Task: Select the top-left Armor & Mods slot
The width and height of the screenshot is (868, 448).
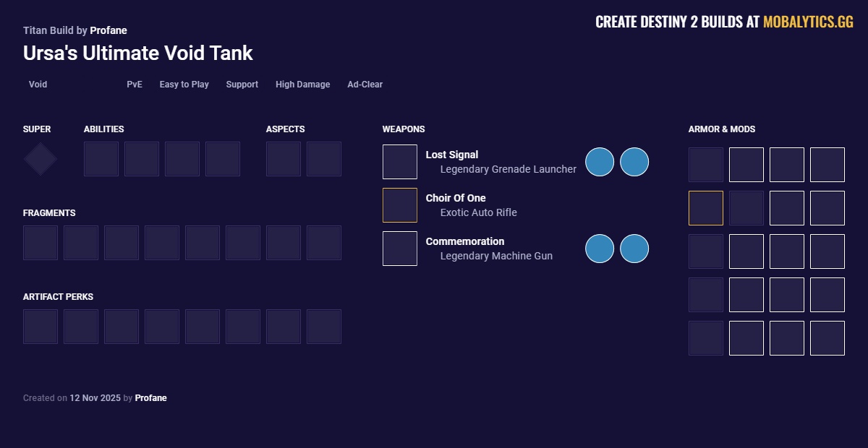Action: [x=706, y=165]
